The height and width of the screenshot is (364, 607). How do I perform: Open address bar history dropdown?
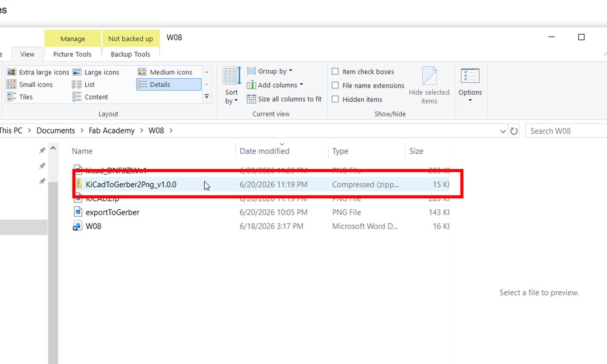pos(503,131)
